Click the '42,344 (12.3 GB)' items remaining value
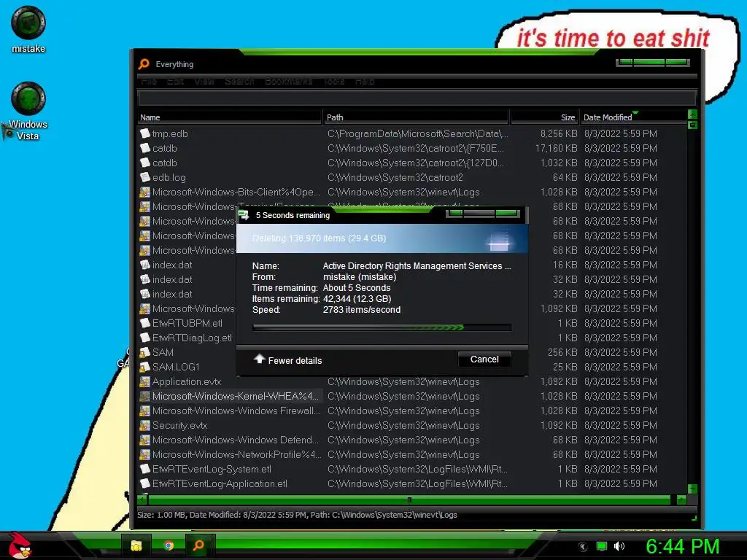Screen dimensions: 747x560 coord(357,298)
